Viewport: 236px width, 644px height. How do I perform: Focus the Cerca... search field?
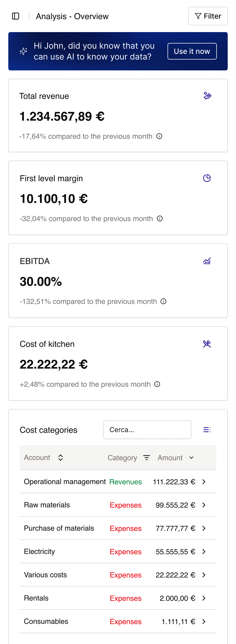pos(147,430)
